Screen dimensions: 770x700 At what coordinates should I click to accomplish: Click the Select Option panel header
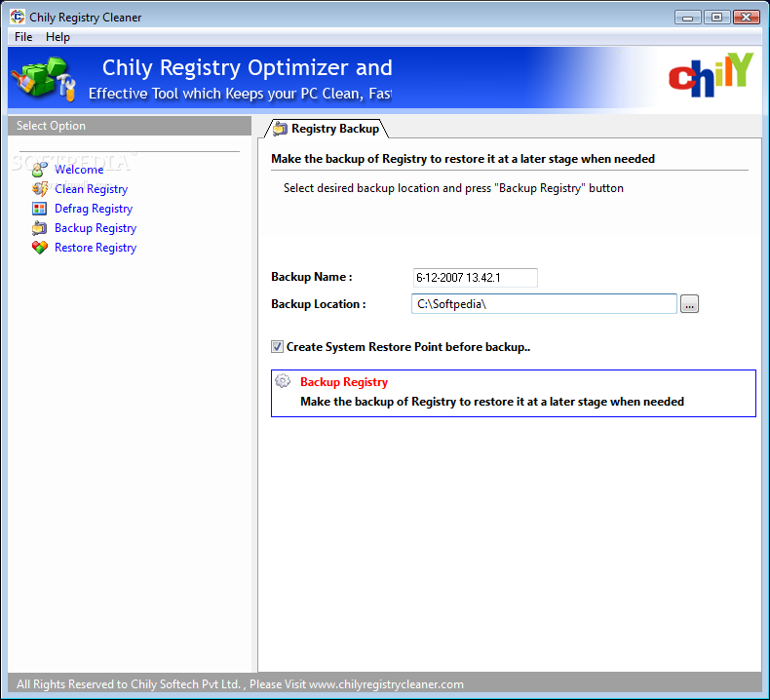(130, 126)
